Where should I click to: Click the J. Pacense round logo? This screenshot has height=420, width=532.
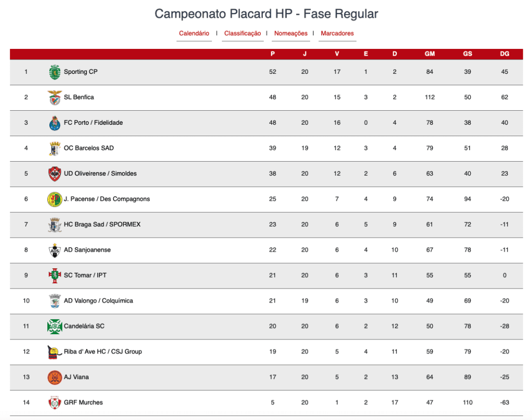tap(55, 199)
